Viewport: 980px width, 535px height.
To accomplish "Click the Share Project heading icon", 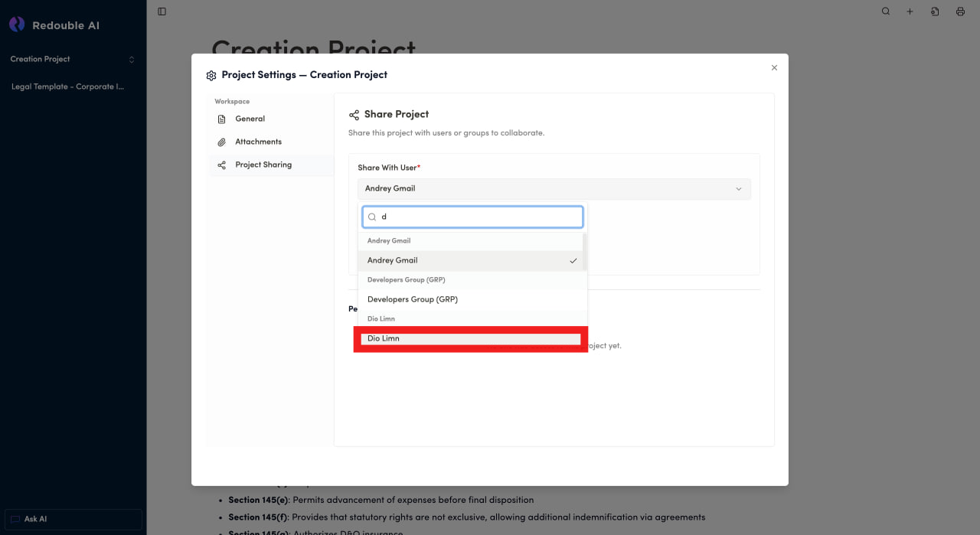I will 354,115.
